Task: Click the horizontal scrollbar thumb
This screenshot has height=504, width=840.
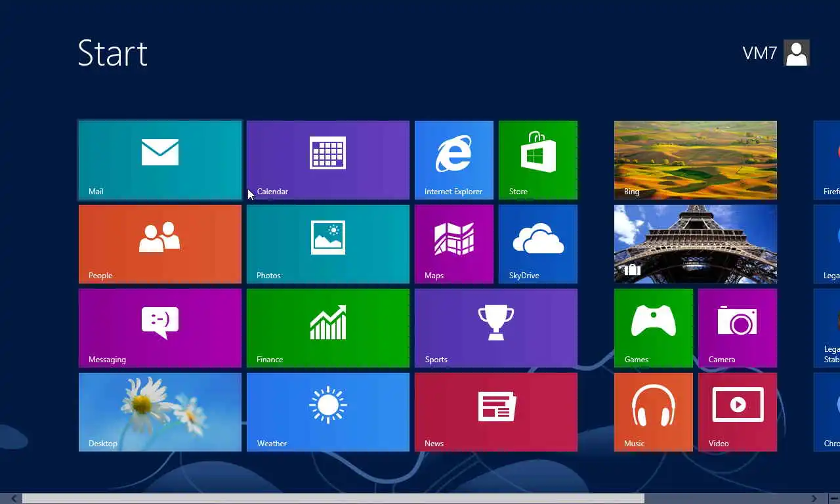Action: (333, 499)
